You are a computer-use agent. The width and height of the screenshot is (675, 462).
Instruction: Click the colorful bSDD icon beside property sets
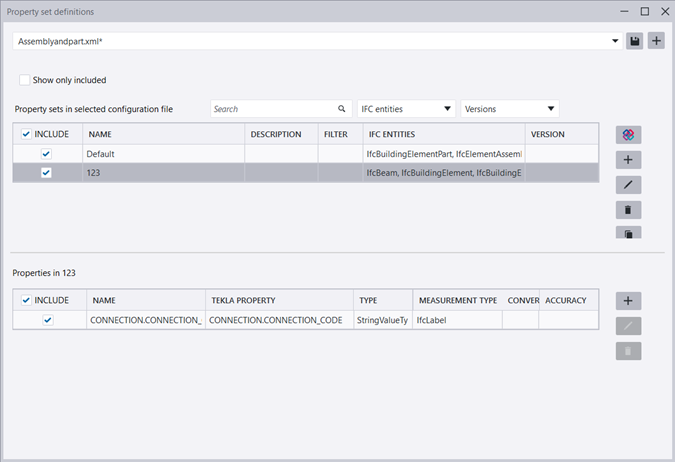(628, 135)
